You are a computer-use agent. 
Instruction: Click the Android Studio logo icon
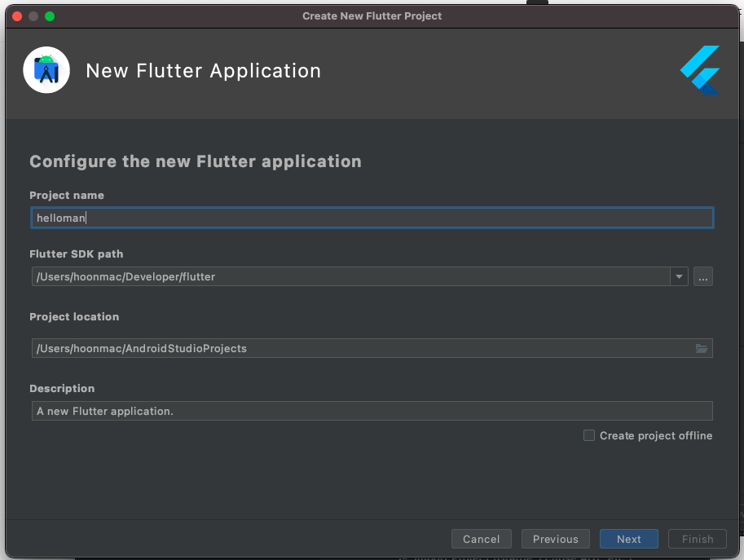[x=46, y=70]
